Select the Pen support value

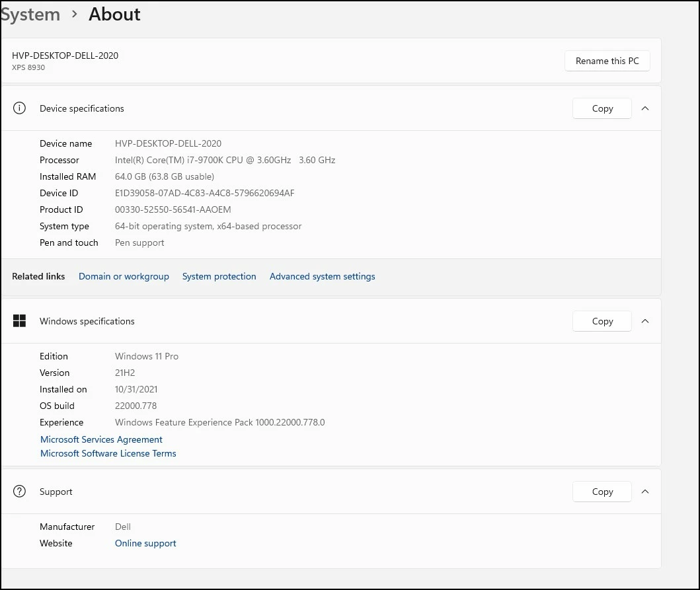point(139,242)
